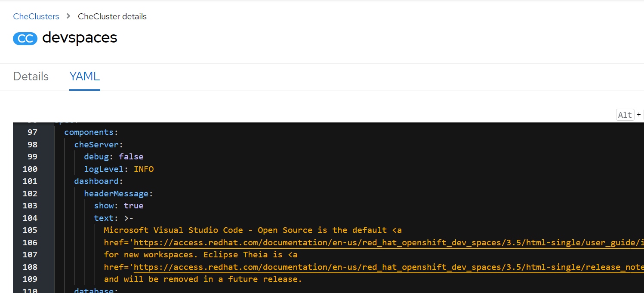Click the debug false value

(131, 156)
